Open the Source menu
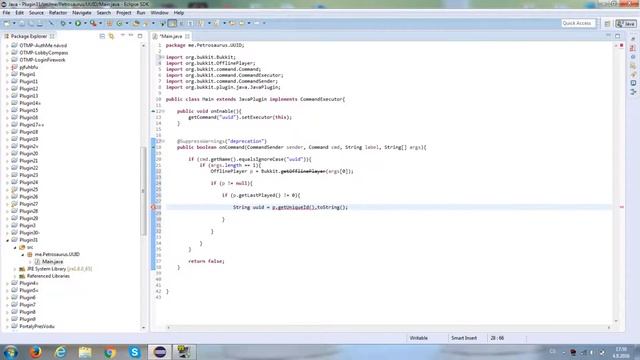 (36, 13)
